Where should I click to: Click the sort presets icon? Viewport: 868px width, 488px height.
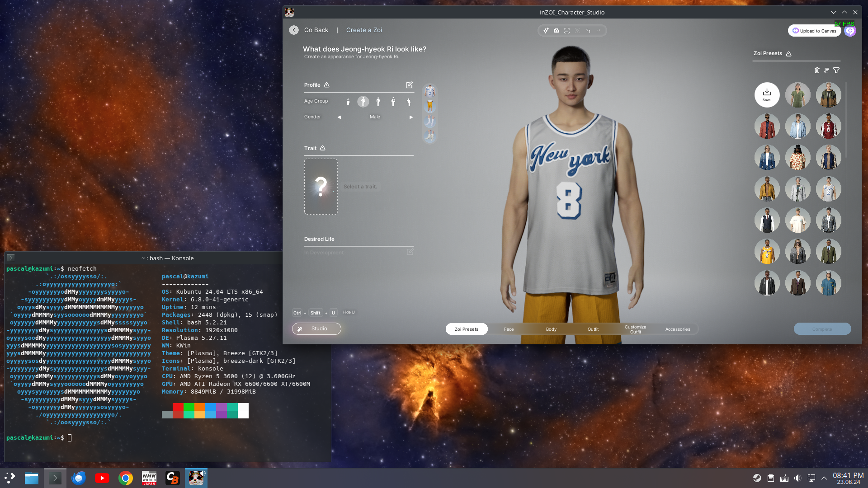[x=826, y=70]
